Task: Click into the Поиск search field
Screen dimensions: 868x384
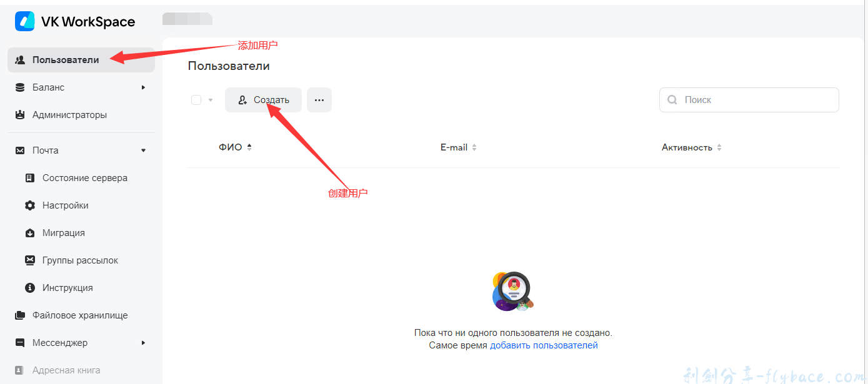Action: click(756, 100)
